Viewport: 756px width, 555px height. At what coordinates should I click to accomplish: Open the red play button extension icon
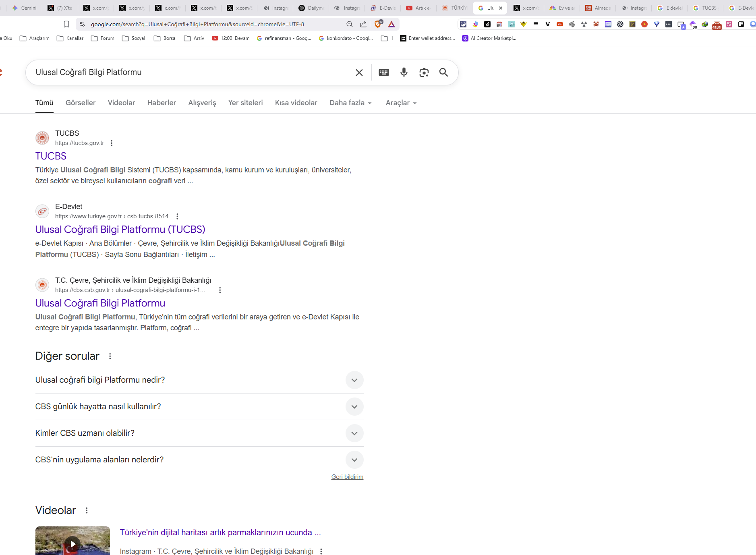click(x=644, y=24)
